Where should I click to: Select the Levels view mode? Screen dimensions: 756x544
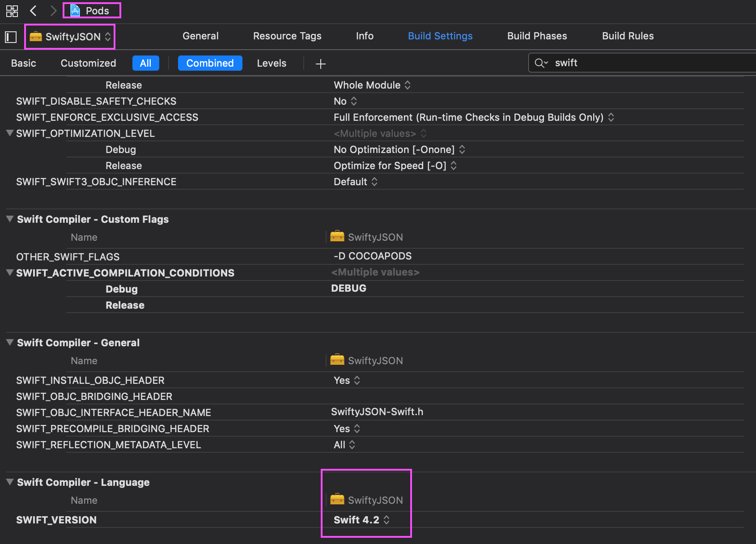click(x=272, y=63)
